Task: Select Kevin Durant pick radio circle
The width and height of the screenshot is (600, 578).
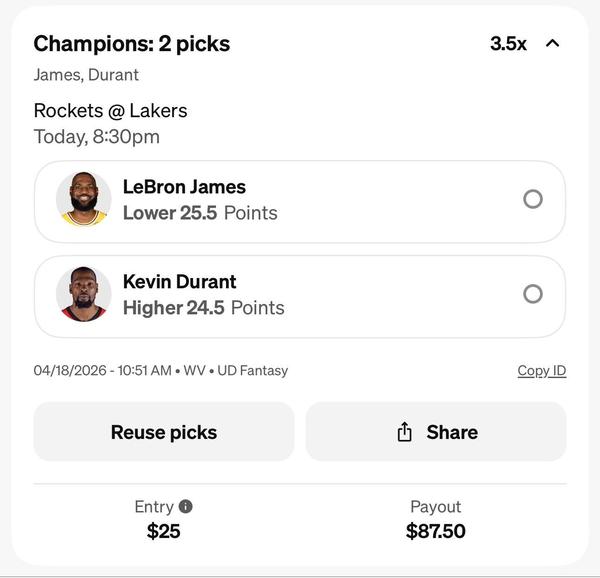Action: [x=533, y=294]
